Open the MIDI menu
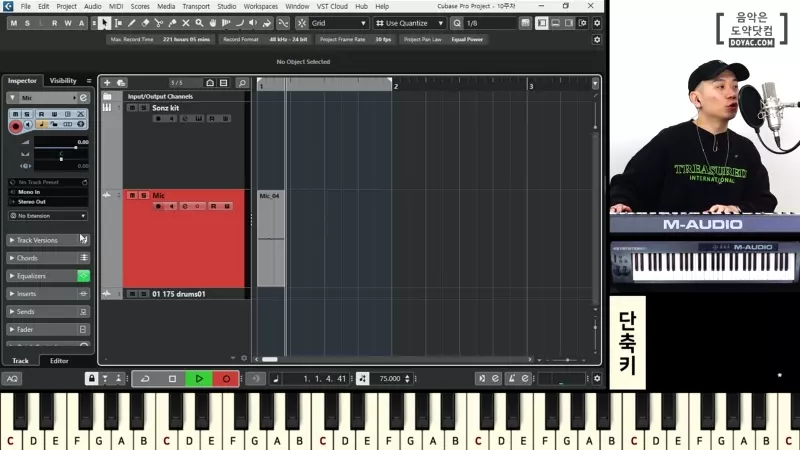 point(116,6)
